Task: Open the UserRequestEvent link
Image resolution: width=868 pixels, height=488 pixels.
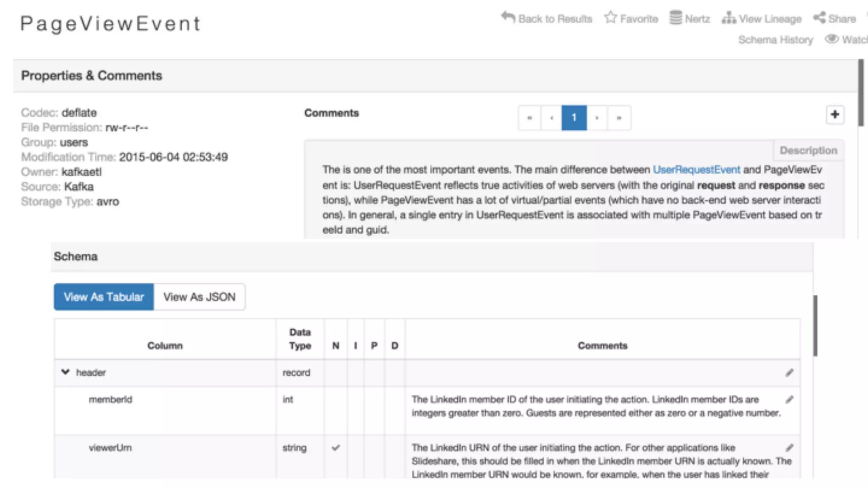Action: coord(696,170)
